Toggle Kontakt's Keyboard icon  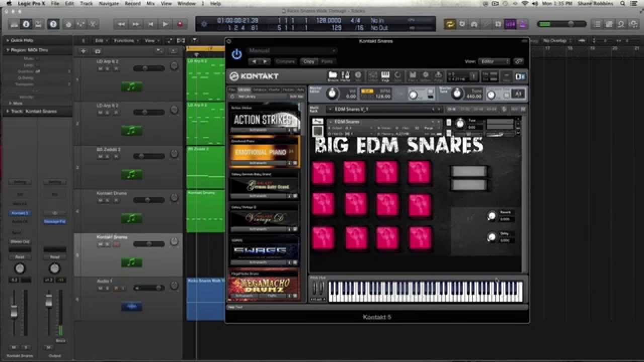click(385, 76)
